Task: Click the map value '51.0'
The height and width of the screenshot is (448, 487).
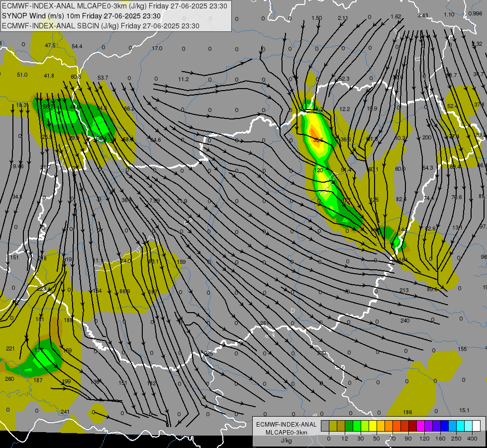Action: [x=22, y=75]
